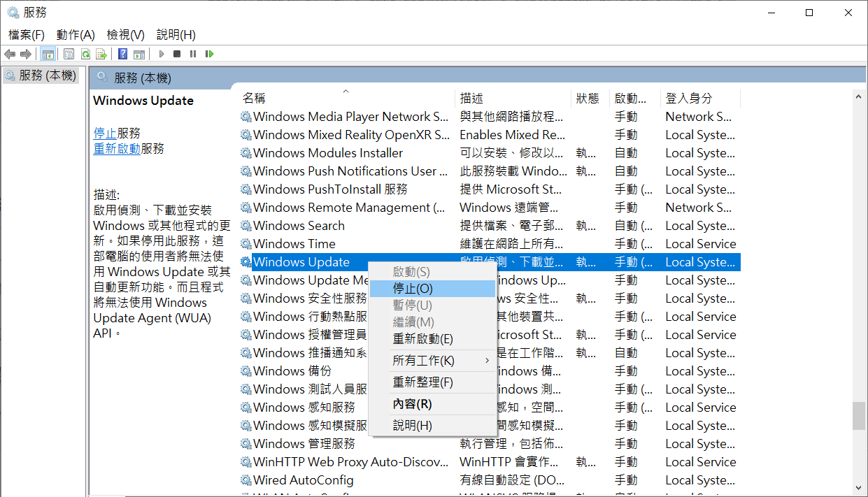The image size is (868, 497).
Task: Click the Restart Service icon in toolbar
Action: pyautogui.click(x=209, y=54)
